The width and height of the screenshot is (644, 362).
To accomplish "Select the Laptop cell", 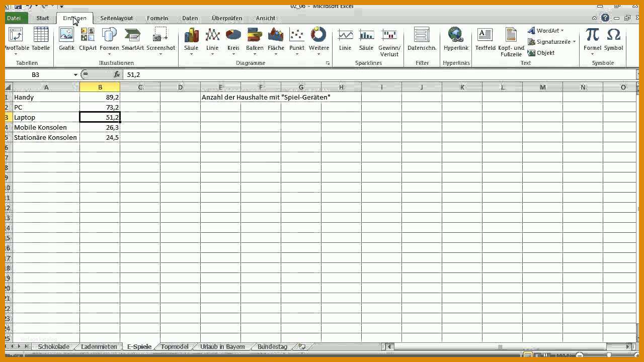I will pyautogui.click(x=46, y=117).
